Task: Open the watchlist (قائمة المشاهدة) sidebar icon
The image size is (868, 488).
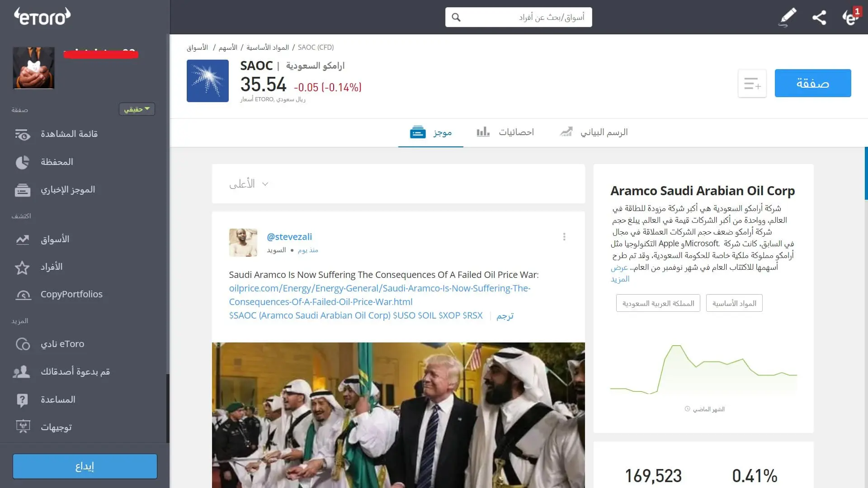Action: tap(23, 135)
